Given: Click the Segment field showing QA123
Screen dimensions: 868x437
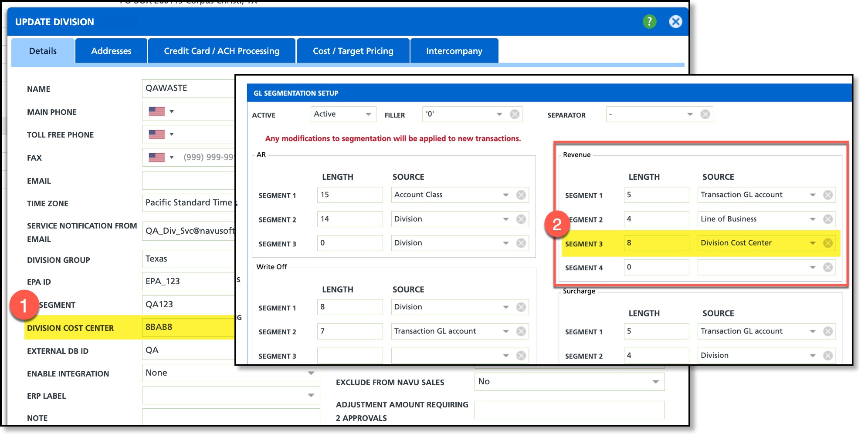Looking at the screenshot, I should point(188,305).
